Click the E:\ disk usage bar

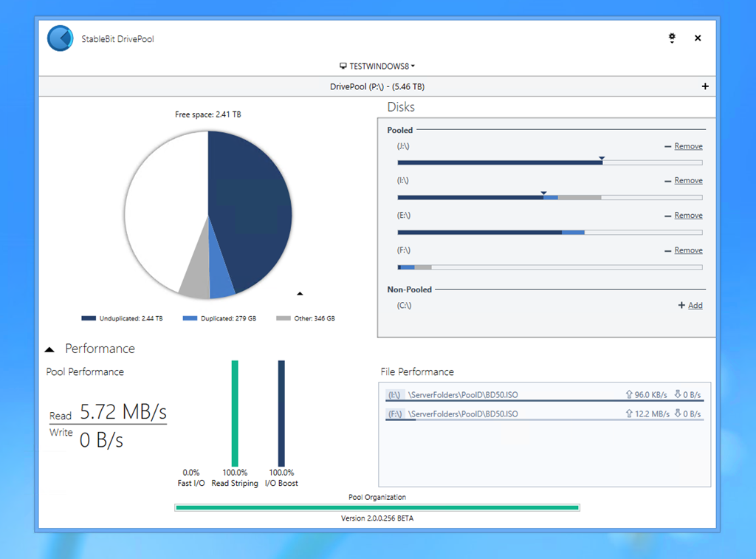(x=549, y=233)
